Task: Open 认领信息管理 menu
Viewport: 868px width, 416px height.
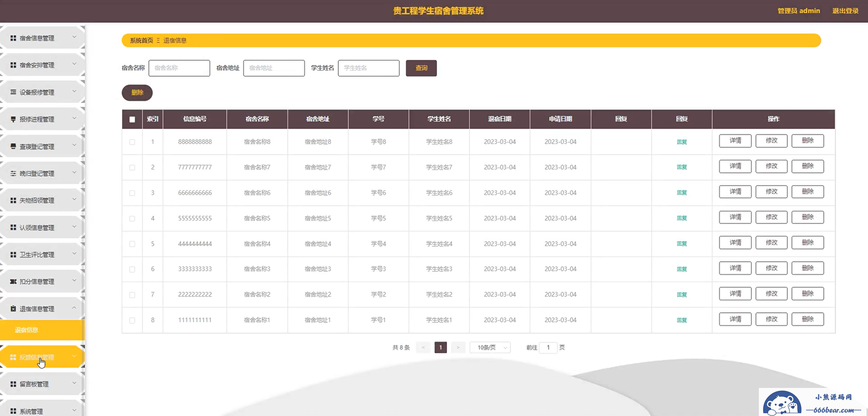Action: click(x=42, y=227)
